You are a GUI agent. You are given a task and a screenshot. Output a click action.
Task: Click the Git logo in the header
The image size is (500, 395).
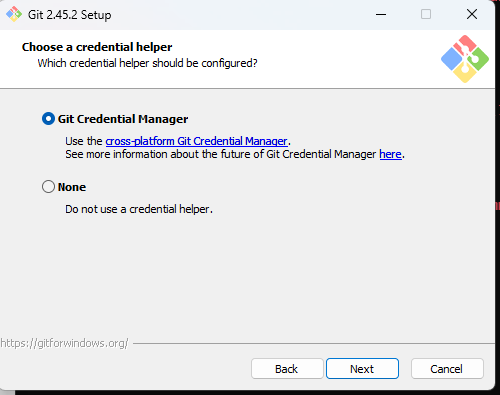465,59
